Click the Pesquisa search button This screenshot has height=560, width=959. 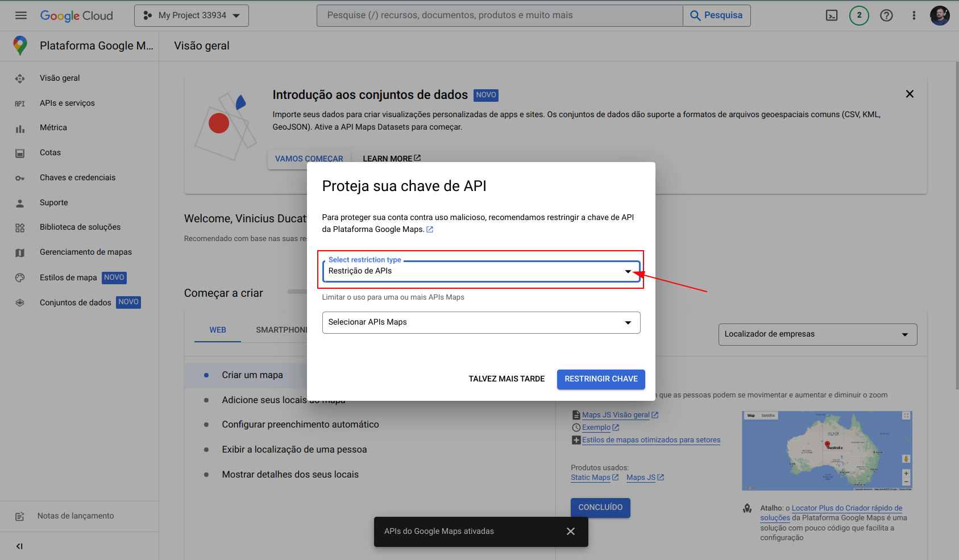point(716,15)
